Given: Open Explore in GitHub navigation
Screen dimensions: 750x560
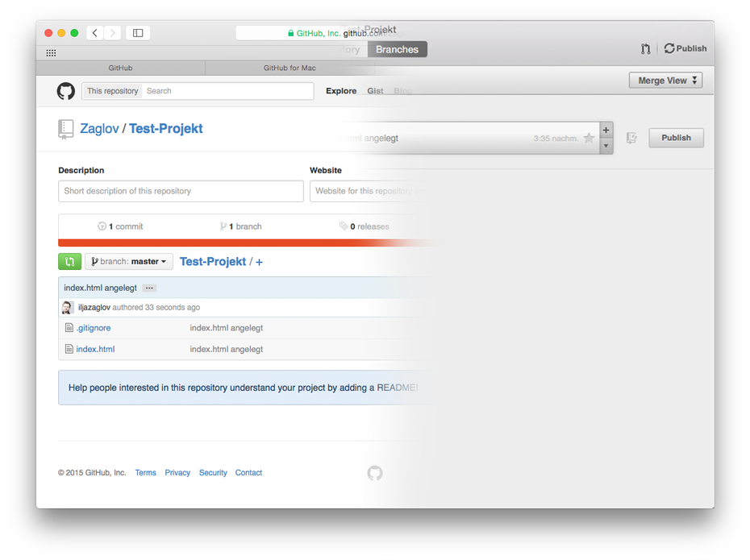Looking at the screenshot, I should 341,91.
